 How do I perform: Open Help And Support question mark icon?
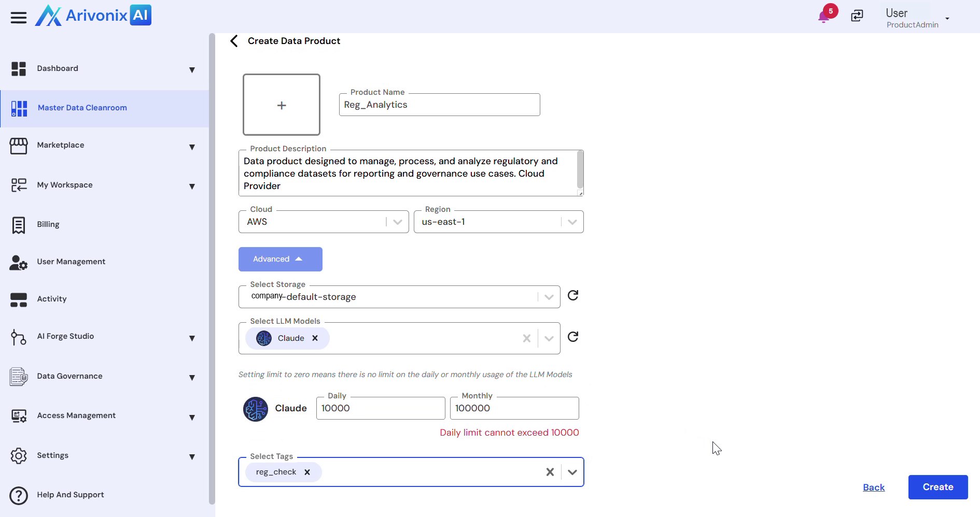pos(18,495)
